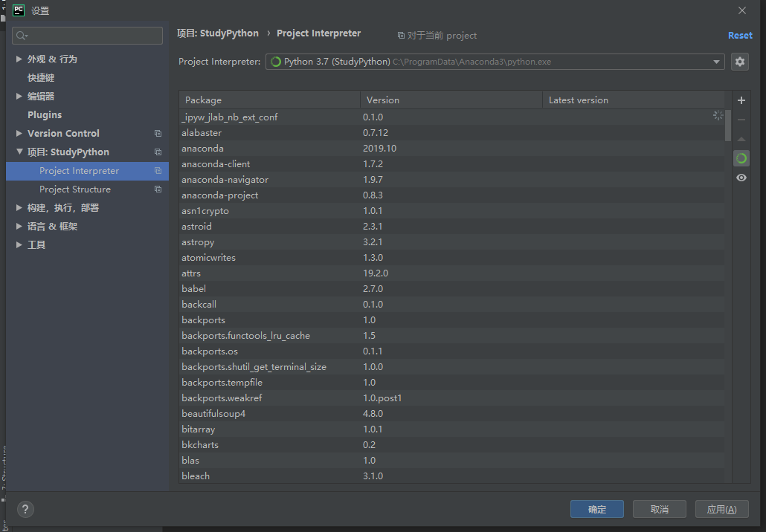Click the plus icon to install package

coord(741,100)
